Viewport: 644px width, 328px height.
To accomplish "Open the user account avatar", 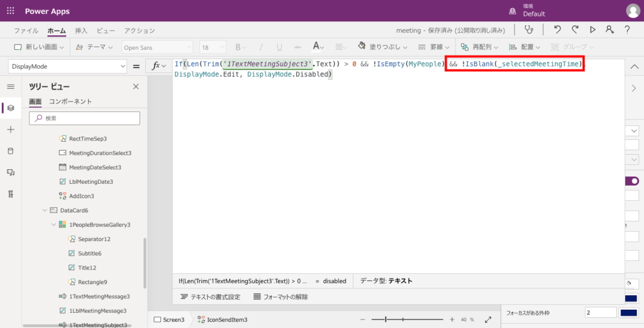I will (633, 11).
